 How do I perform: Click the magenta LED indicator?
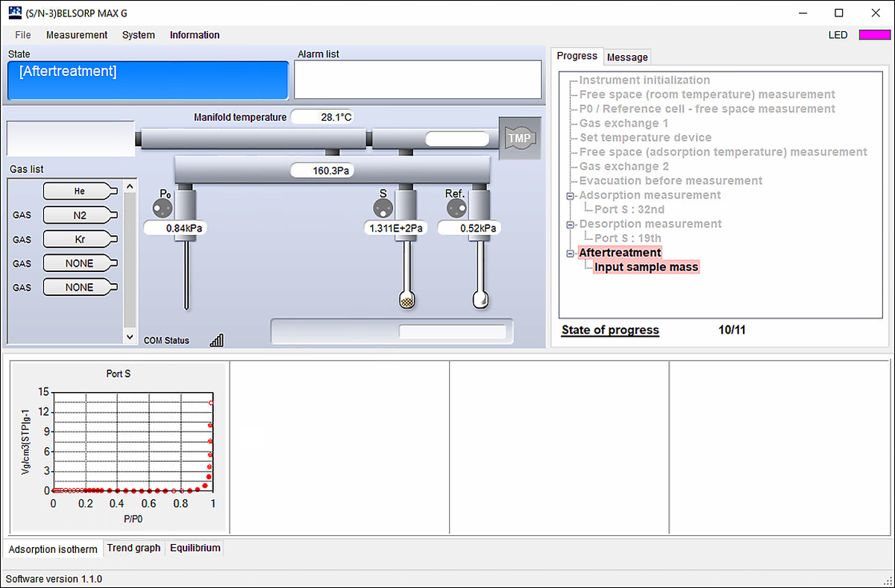(x=874, y=35)
